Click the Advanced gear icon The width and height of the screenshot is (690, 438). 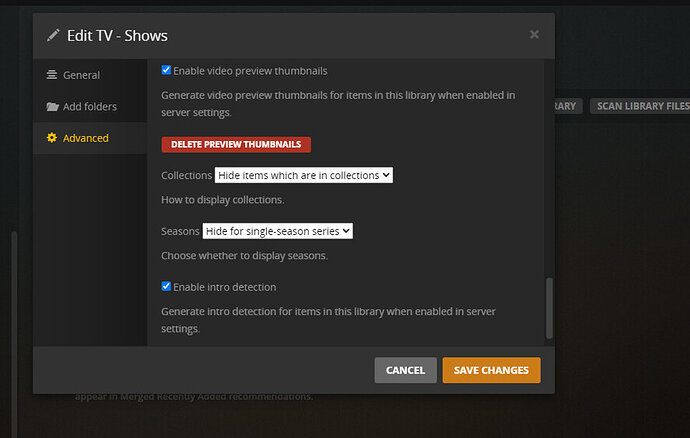coord(52,138)
